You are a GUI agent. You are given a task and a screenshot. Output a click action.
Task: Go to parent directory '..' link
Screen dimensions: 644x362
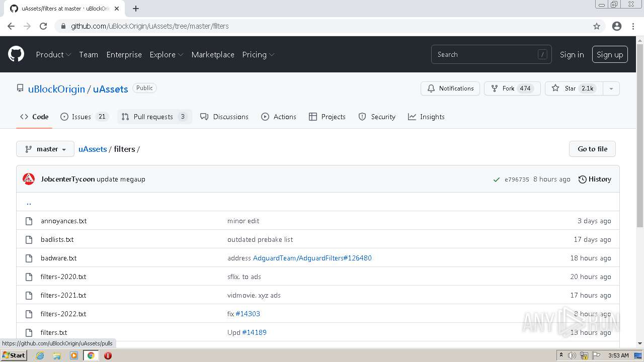tap(29, 202)
